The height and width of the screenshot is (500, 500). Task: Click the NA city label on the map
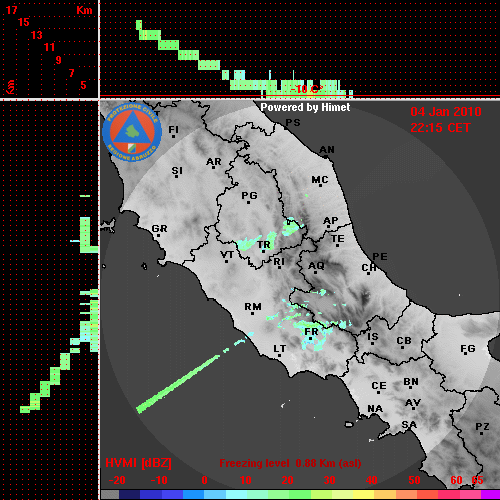point(375,409)
